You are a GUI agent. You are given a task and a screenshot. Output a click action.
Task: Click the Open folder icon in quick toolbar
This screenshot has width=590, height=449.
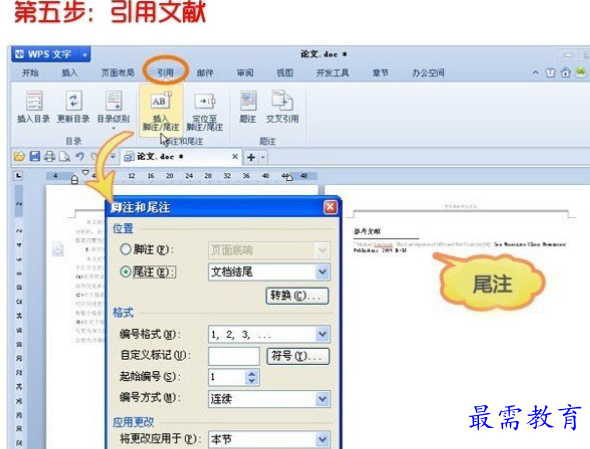(19, 156)
